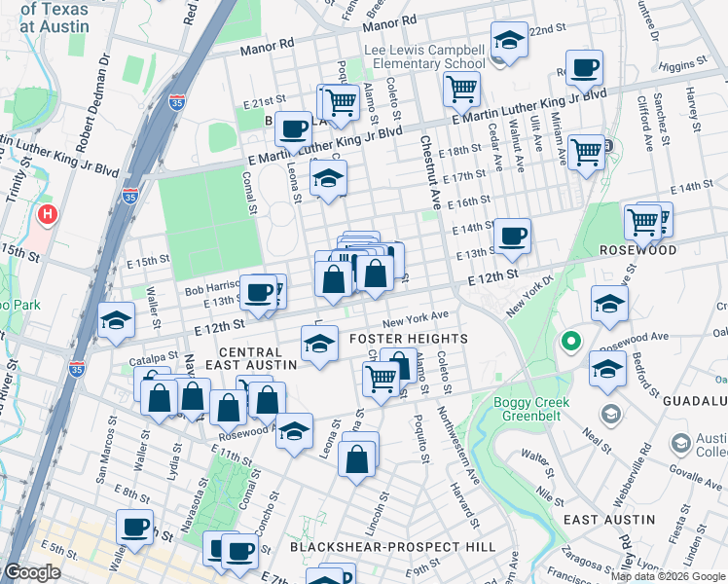
Task: Select the Northwestern Ave street label
Action: point(458,446)
